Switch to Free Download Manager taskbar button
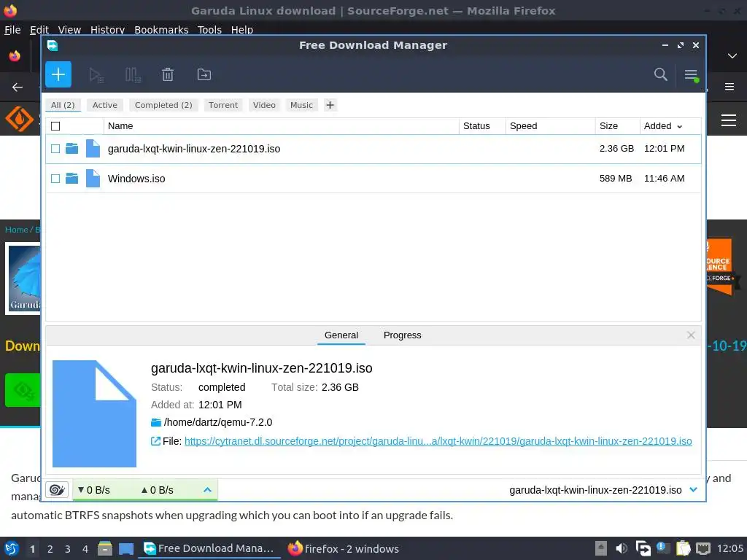 pyautogui.click(x=209, y=548)
